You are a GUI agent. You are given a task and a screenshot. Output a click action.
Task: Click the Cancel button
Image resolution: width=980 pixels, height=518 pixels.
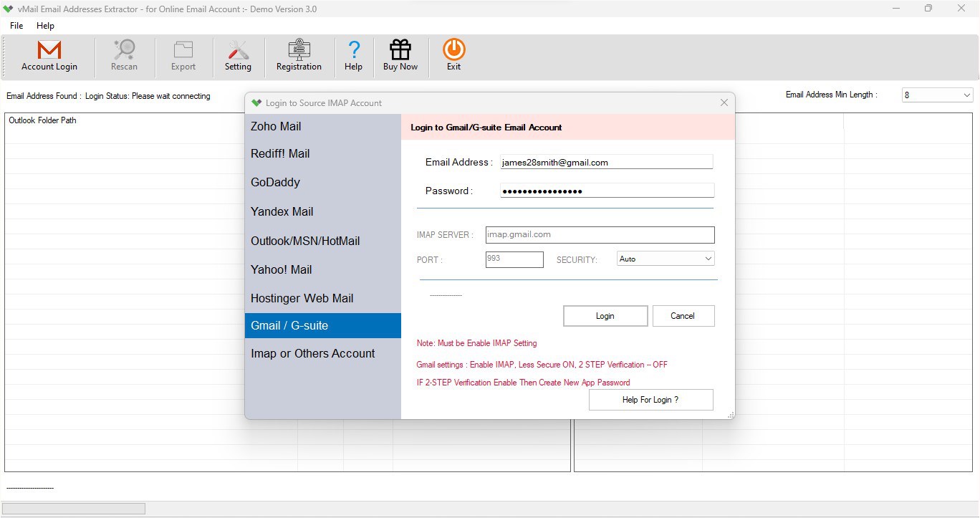(x=683, y=316)
